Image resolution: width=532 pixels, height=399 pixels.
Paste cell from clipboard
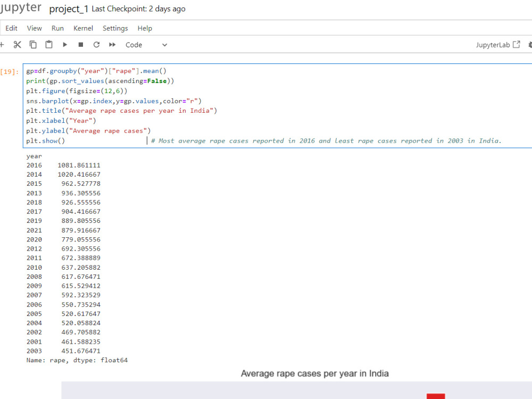[49, 45]
